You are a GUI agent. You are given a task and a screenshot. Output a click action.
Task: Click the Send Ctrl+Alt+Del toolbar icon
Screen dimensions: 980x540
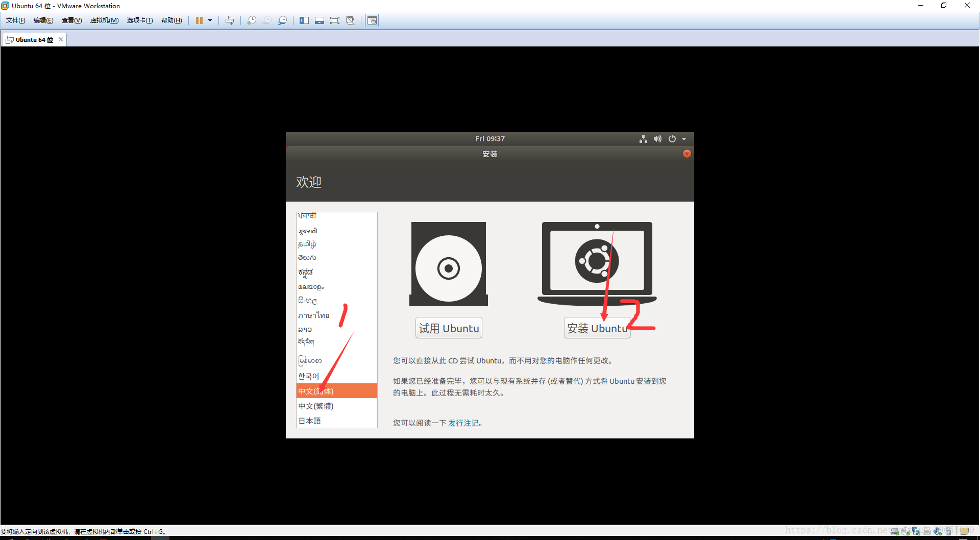(230, 20)
